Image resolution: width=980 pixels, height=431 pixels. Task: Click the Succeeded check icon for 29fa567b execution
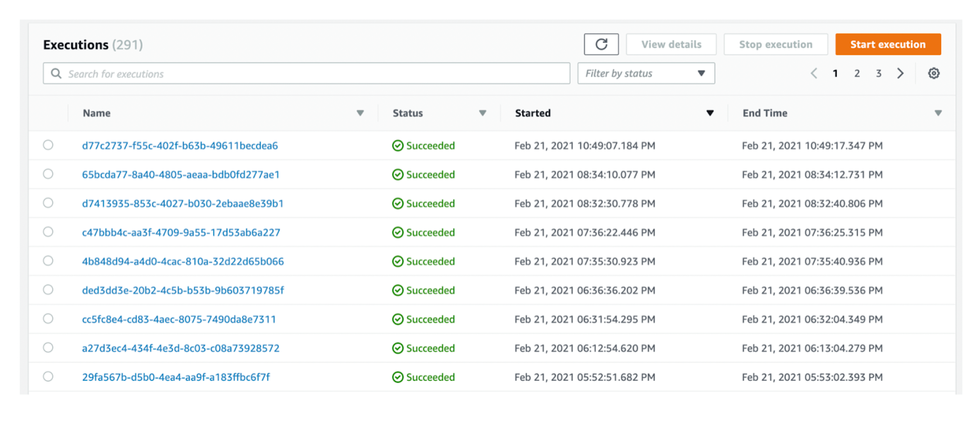398,377
